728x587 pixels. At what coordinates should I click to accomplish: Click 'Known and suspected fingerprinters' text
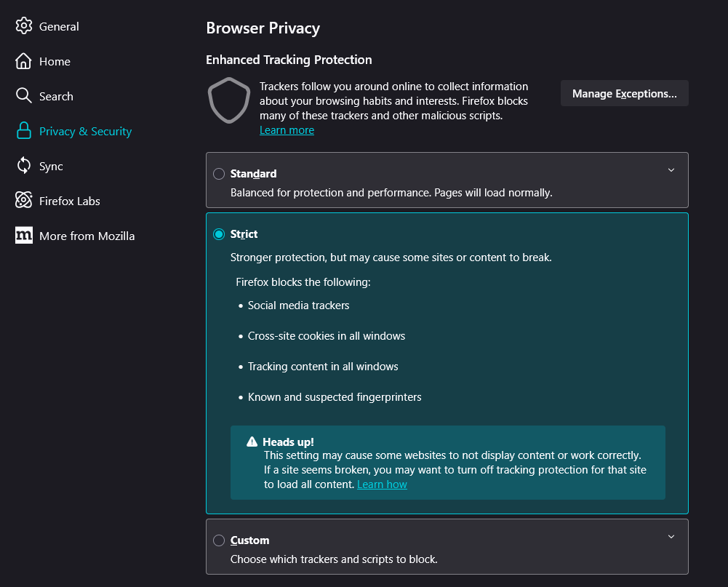(335, 397)
